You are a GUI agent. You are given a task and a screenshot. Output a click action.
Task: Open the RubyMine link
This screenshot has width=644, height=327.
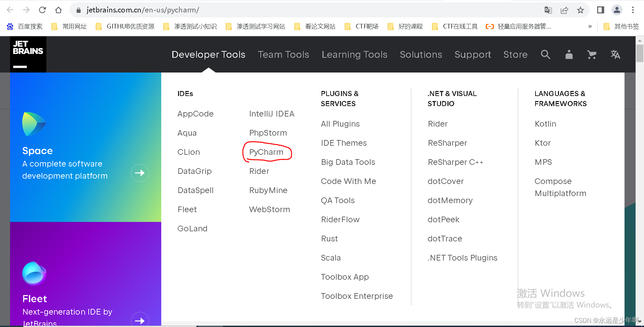pos(268,190)
